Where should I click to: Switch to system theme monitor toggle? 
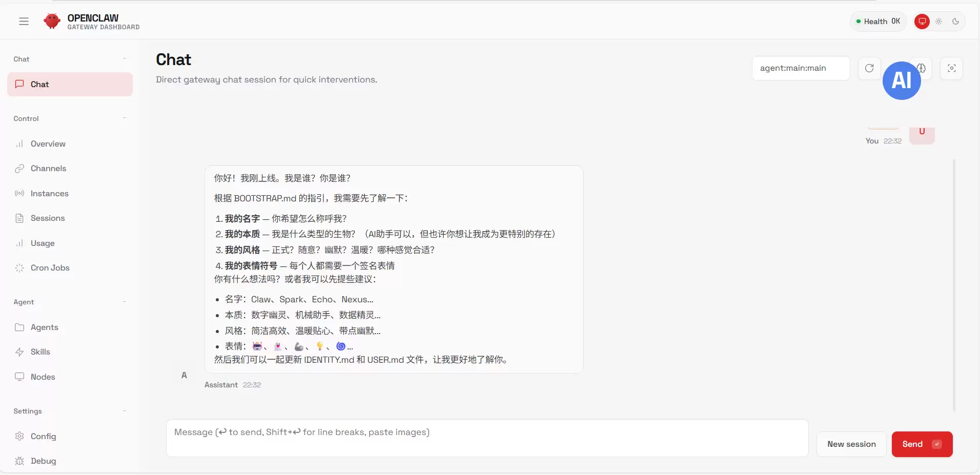[922, 22]
